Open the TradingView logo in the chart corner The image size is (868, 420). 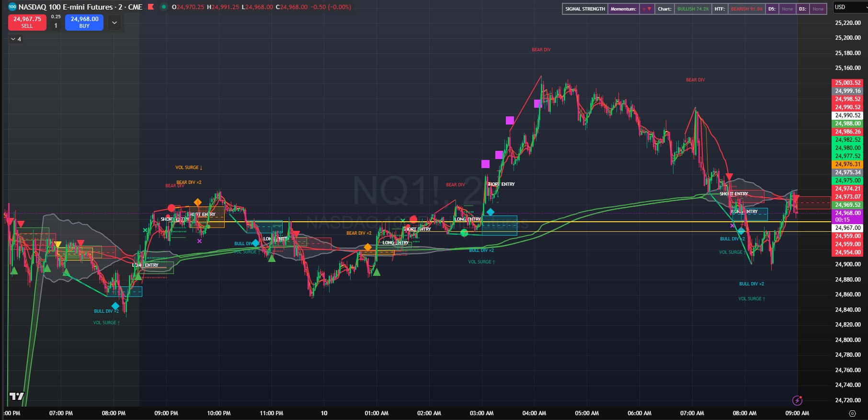[x=17, y=396]
